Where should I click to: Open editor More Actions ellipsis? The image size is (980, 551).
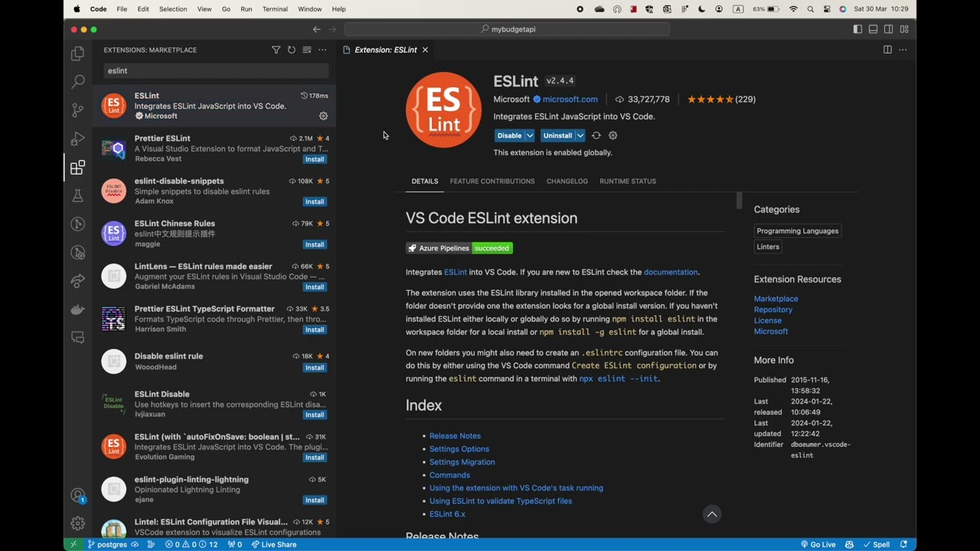903,50
